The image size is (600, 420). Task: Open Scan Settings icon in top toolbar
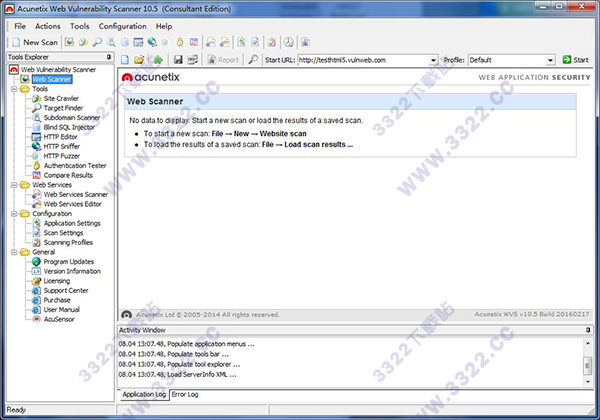pyautogui.click(x=255, y=42)
